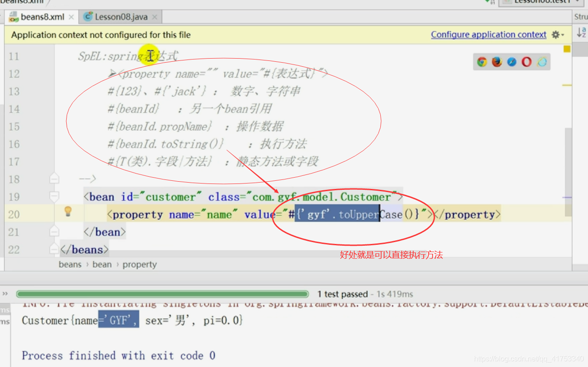
Task: Click the 1 test passed status text
Action: click(342, 294)
